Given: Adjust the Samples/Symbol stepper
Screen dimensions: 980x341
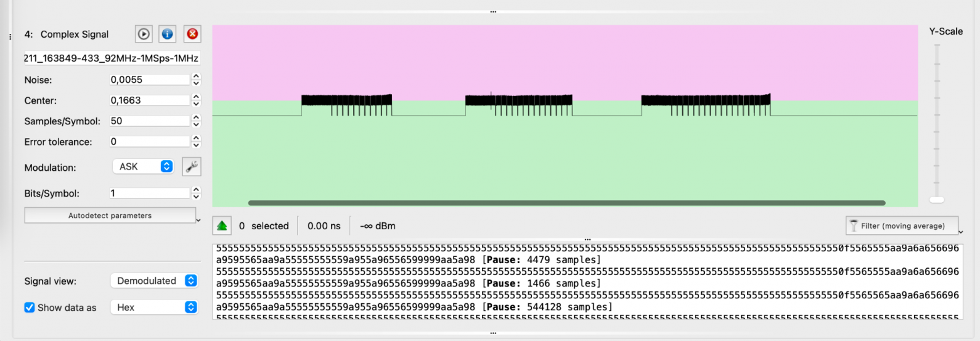Looking at the screenshot, I should 196,121.
